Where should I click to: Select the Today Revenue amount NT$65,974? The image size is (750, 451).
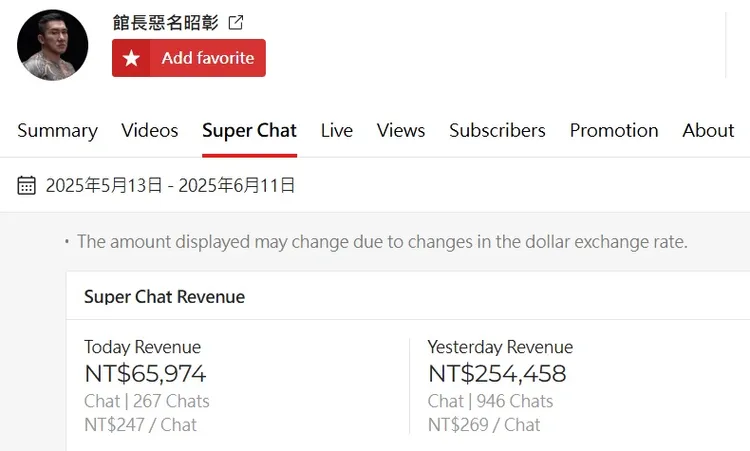coord(145,374)
